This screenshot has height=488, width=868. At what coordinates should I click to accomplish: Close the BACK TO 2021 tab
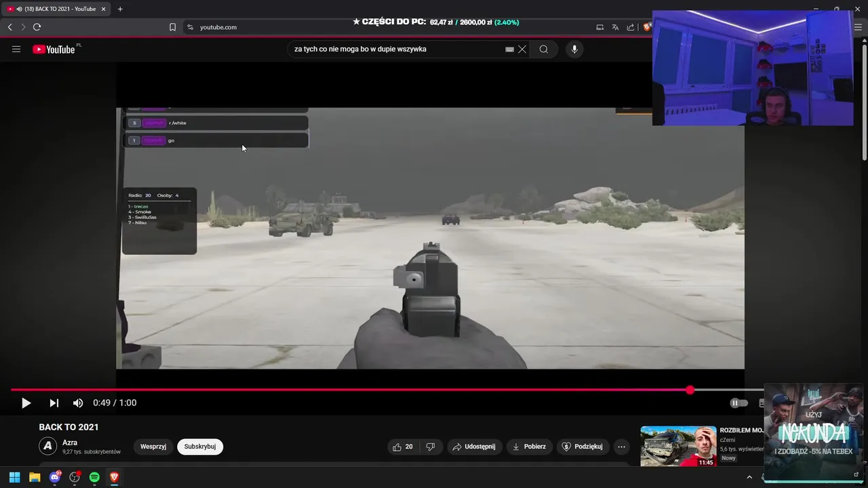103,9
